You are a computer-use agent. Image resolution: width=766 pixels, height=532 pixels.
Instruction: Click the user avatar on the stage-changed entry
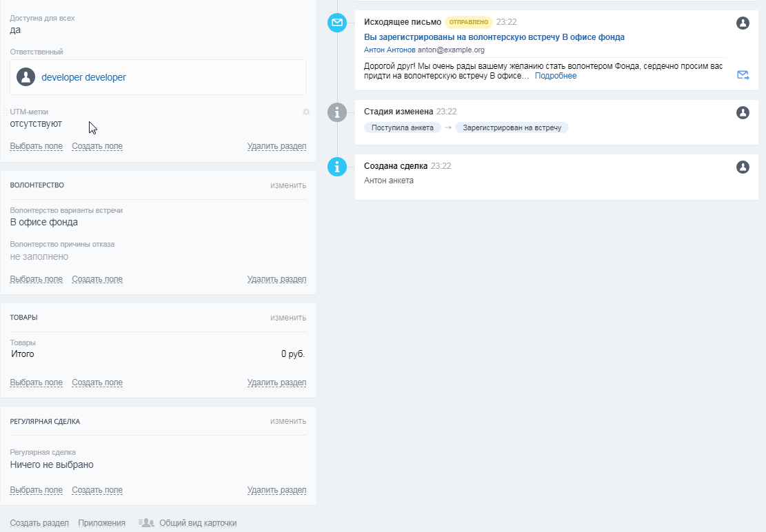pyautogui.click(x=743, y=112)
